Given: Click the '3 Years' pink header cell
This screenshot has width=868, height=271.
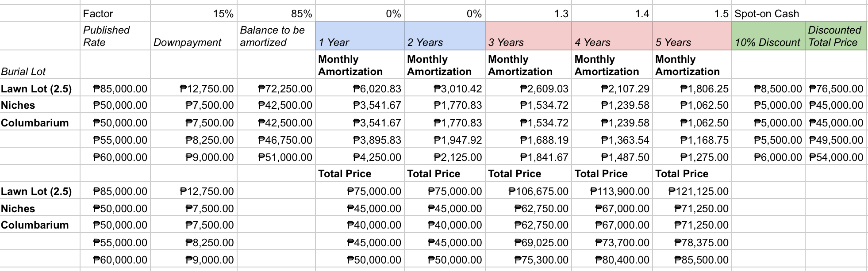Looking at the screenshot, I should click(528, 36).
